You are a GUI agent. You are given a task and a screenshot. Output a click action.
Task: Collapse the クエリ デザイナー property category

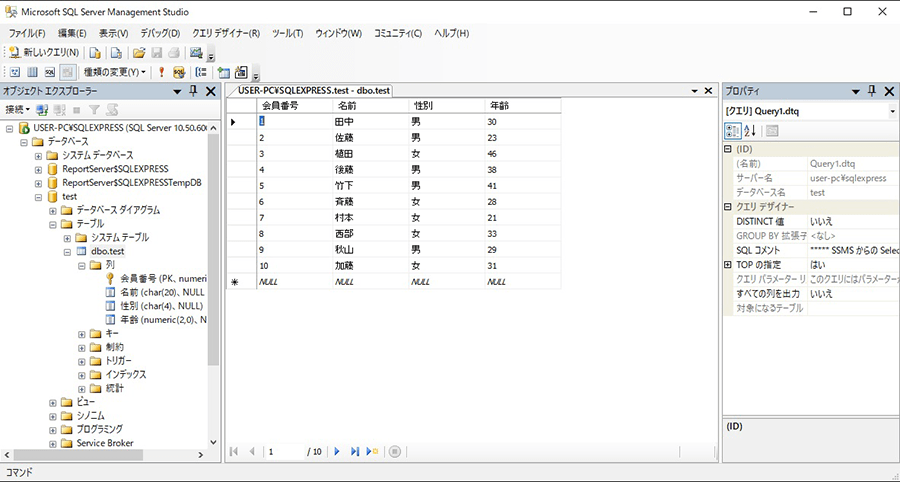click(x=728, y=207)
